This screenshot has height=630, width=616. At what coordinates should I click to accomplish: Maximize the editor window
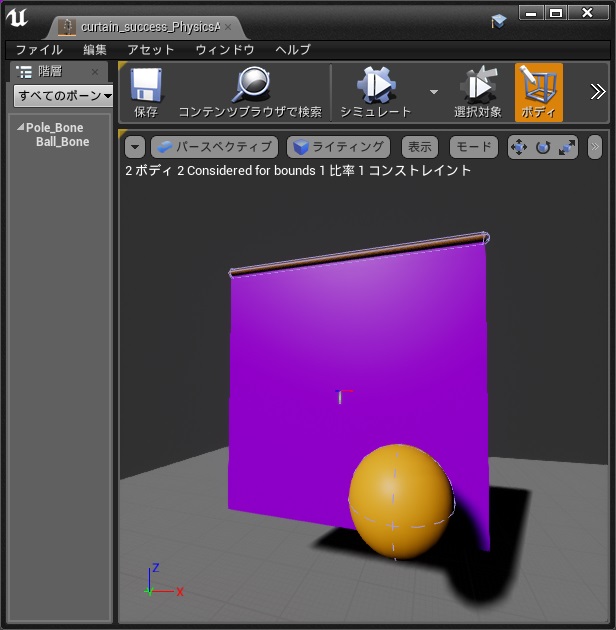point(556,12)
